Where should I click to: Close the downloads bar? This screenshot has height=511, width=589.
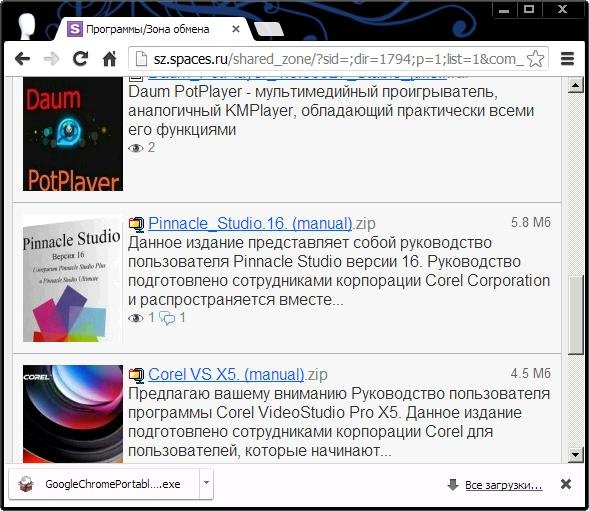click(x=566, y=484)
